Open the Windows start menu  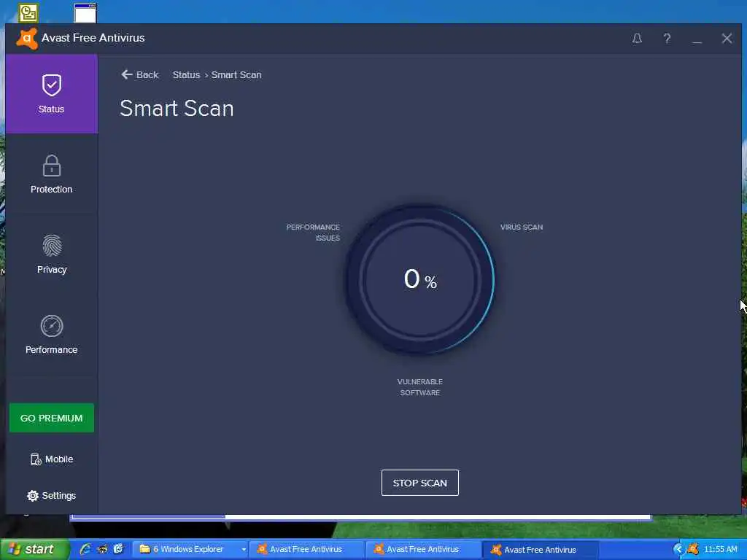click(x=34, y=549)
